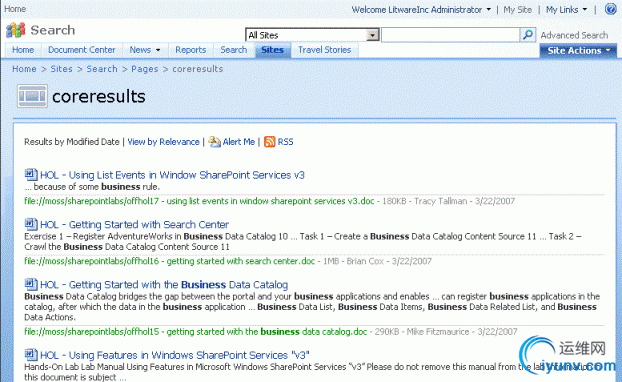Click the search magnifier go button

[528, 35]
